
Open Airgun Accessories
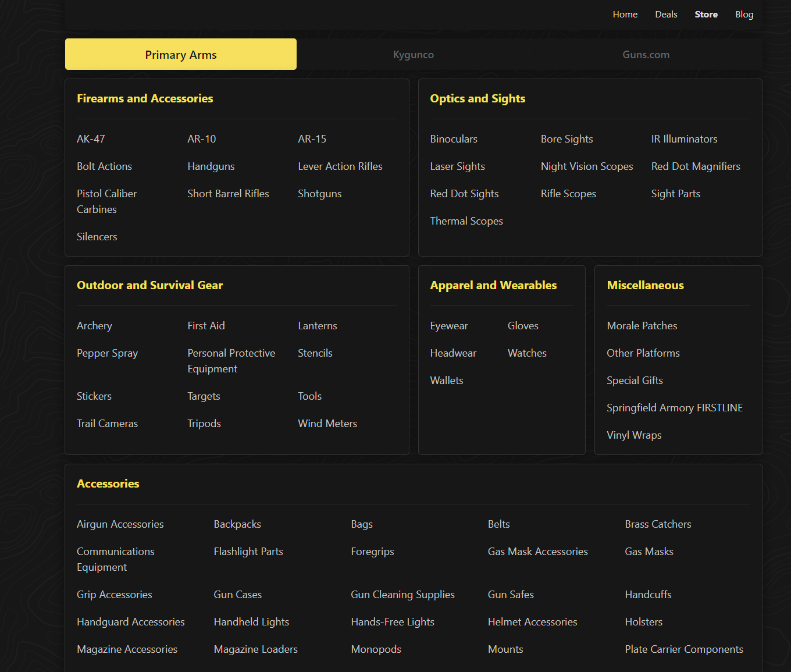click(120, 524)
